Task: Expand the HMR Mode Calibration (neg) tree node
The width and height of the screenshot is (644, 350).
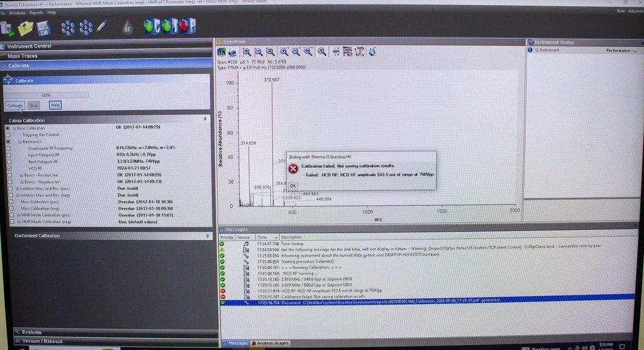Action: point(18,222)
